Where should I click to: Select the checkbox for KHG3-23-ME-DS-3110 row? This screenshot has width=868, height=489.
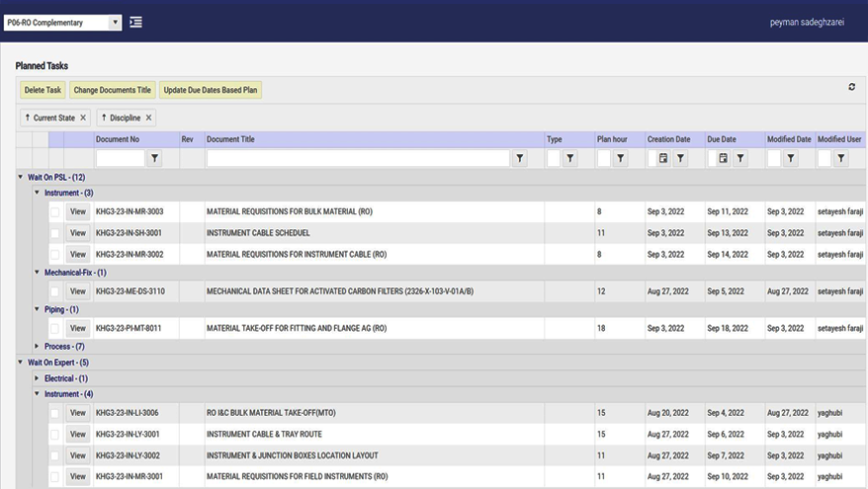[55, 291]
